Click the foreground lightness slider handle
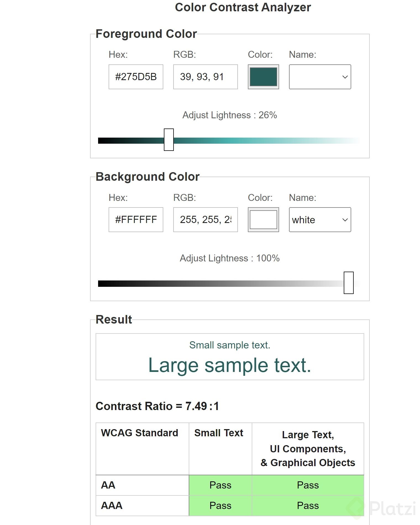Image resolution: width=420 pixels, height=525 pixels. pos(169,140)
